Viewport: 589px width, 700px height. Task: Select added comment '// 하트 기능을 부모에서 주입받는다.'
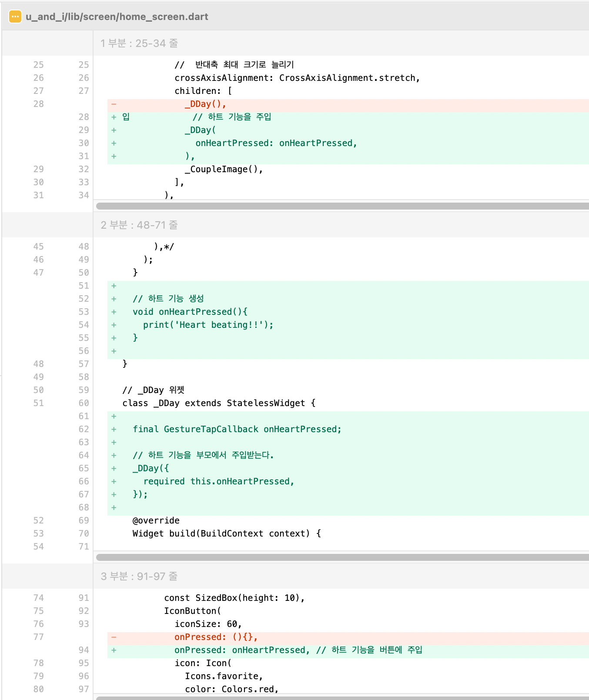pyautogui.click(x=203, y=455)
